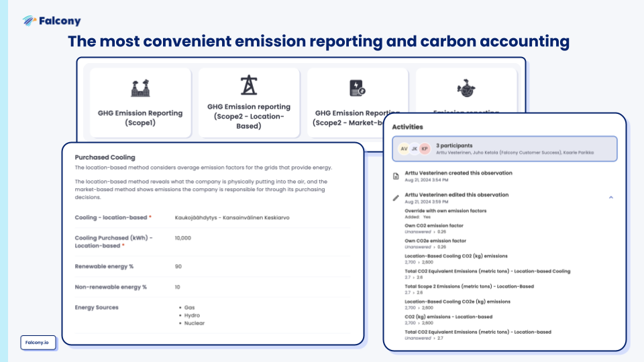The height and width of the screenshot is (362, 644).
Task: Click the globe emission icon on the fourth card
Action: click(466, 88)
